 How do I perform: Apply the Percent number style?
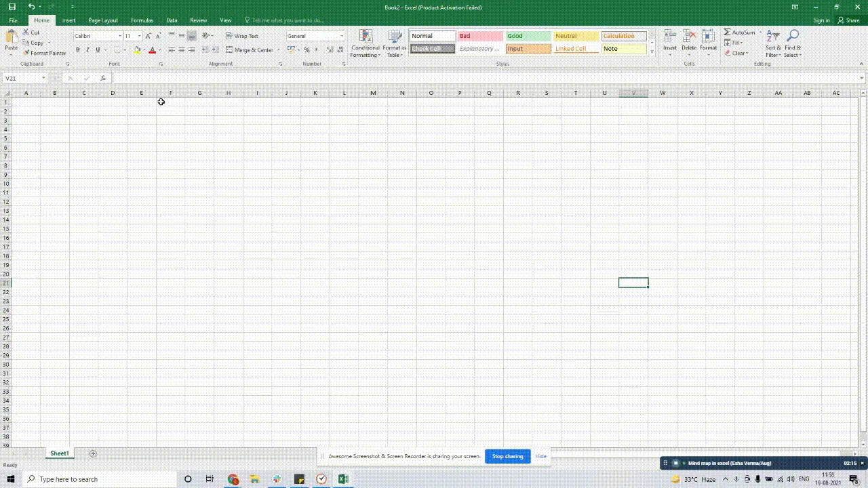click(x=307, y=49)
